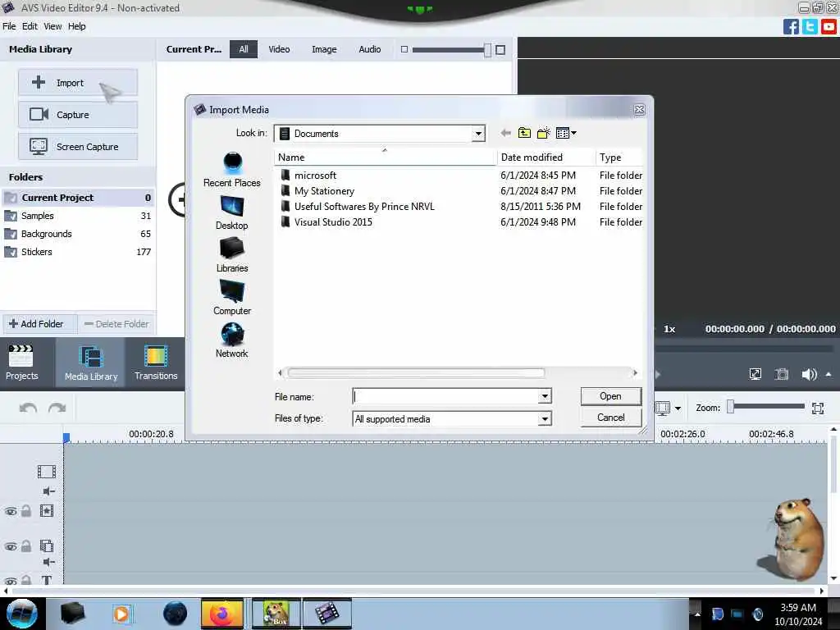The image size is (840, 630).
Task: Go up one folder level
Action: [x=524, y=133]
